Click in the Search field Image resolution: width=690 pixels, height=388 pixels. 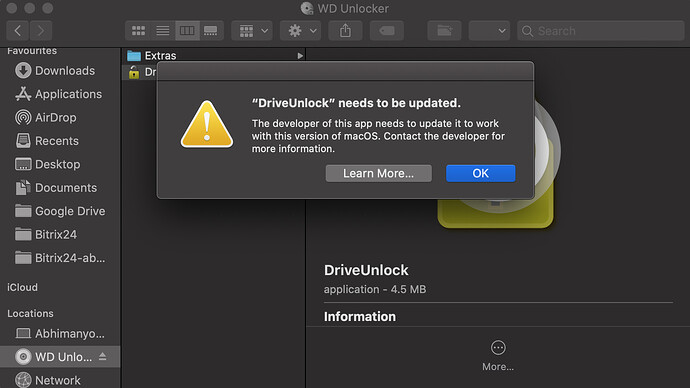[601, 31]
